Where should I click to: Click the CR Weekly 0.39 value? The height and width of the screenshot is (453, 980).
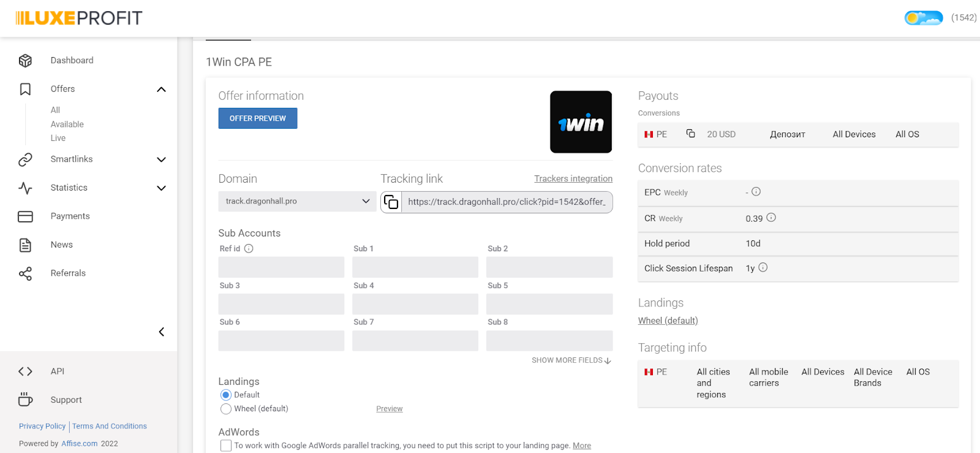(x=754, y=218)
